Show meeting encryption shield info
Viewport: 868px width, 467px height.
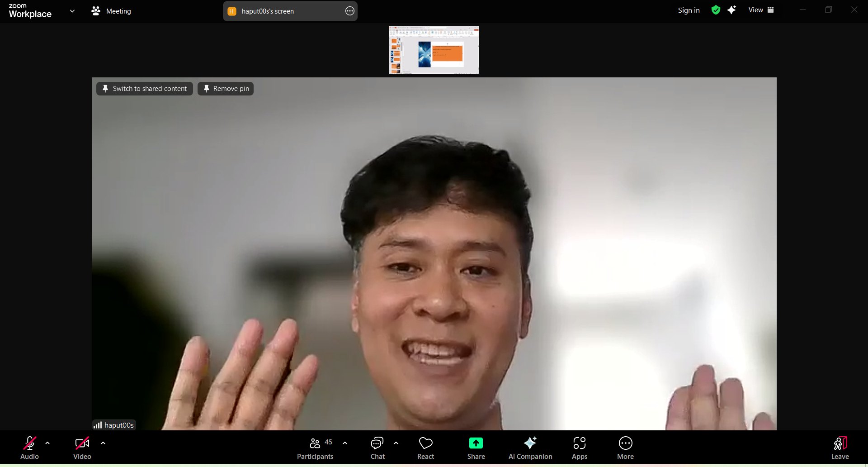click(716, 10)
